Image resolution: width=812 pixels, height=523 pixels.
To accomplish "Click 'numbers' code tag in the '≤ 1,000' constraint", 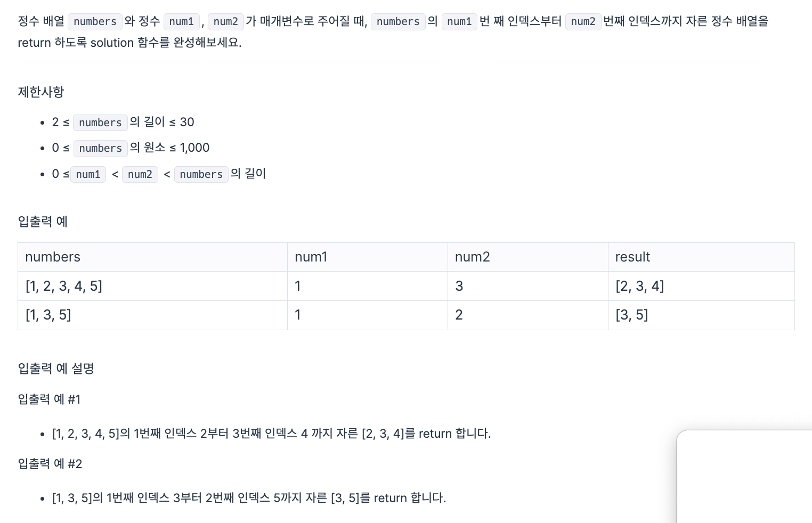I will tap(100, 148).
